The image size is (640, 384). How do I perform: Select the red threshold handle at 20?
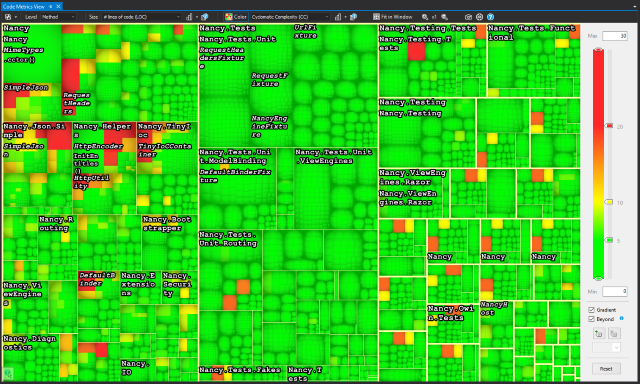(x=609, y=126)
